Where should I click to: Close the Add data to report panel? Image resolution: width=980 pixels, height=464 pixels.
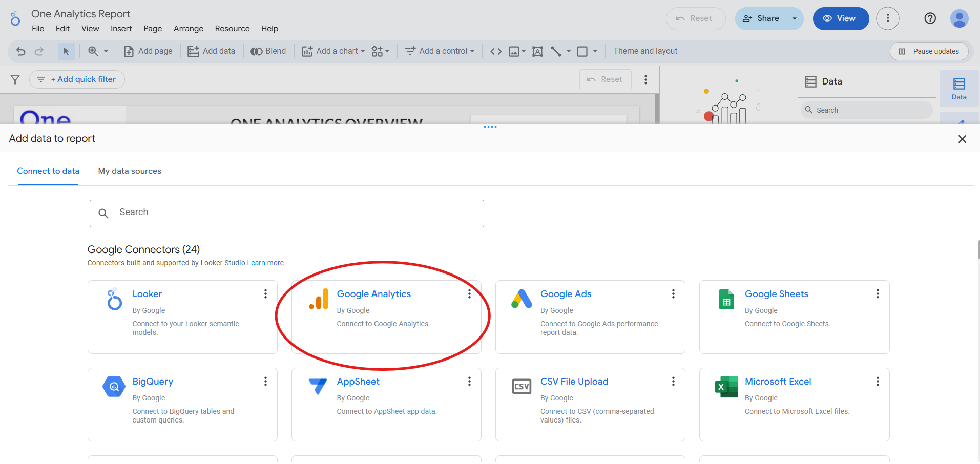(x=962, y=139)
